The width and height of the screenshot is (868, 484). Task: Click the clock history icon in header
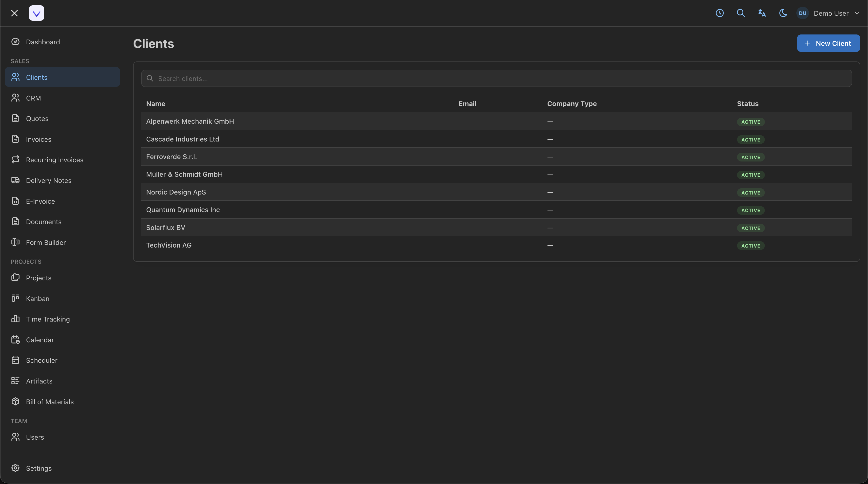pyautogui.click(x=719, y=13)
